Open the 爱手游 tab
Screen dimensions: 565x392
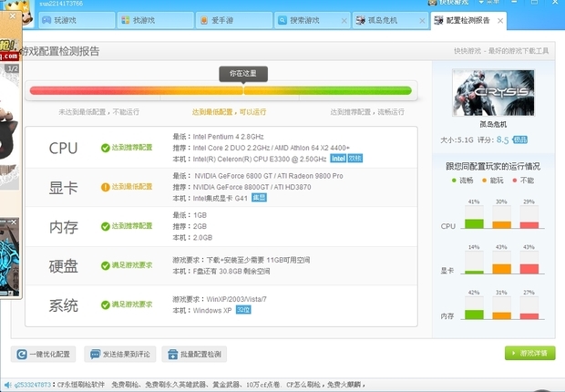234,20
